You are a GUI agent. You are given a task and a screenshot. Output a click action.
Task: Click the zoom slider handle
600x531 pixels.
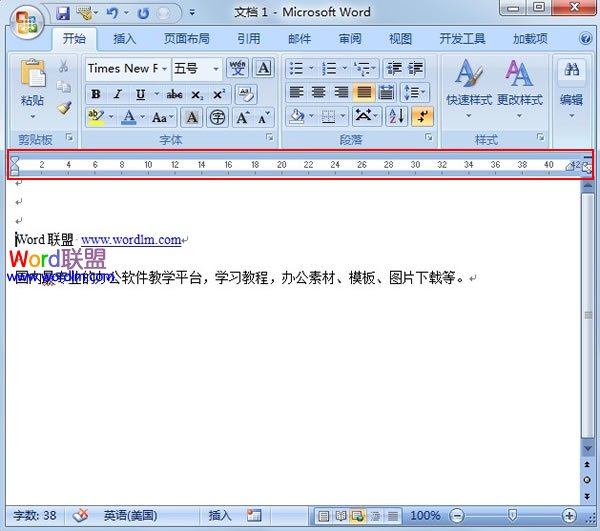[x=512, y=515]
